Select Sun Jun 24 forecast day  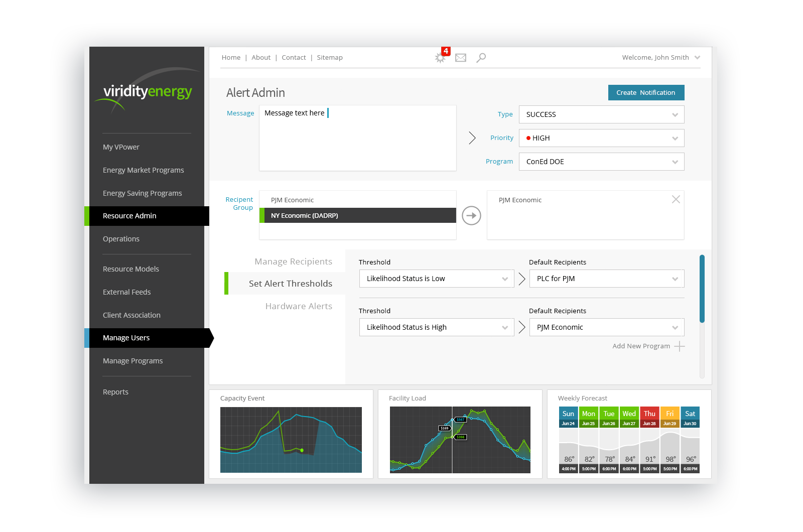tap(568, 440)
